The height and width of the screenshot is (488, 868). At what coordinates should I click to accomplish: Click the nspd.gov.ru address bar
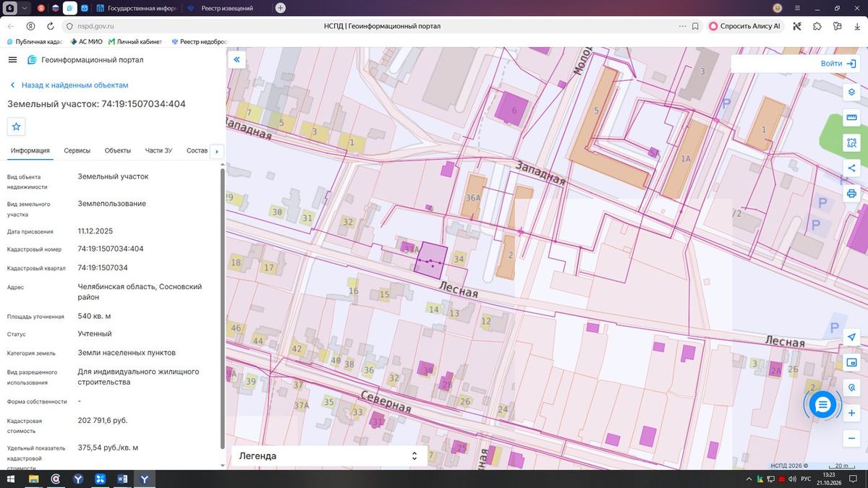pyautogui.click(x=96, y=26)
